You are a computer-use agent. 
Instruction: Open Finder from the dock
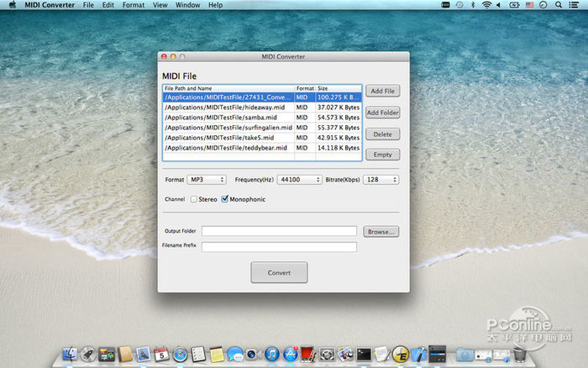(x=68, y=354)
